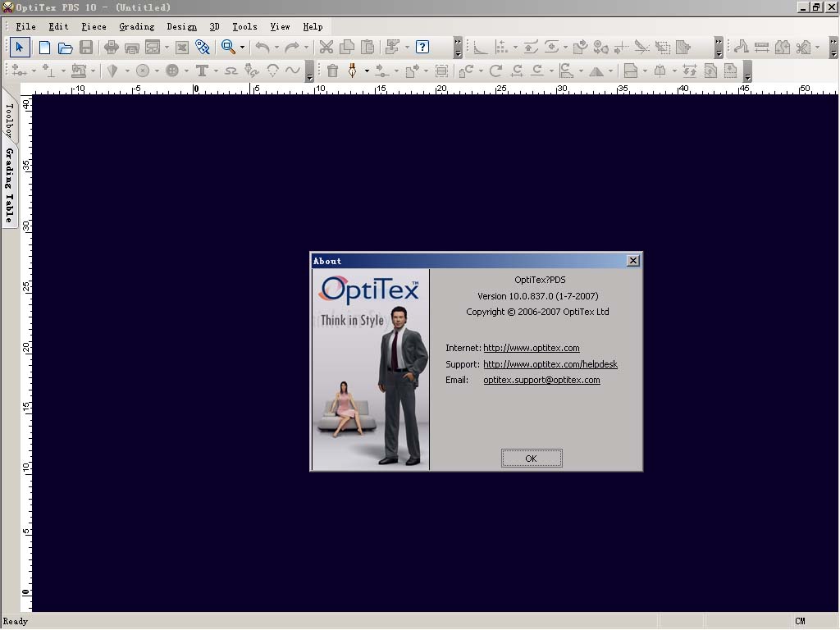840x630 pixels.
Task: Click the sewing machine icon
Action: (79, 71)
